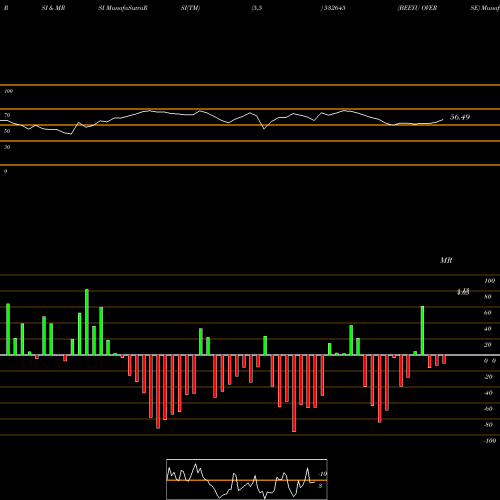Click the '-10' label in mini chart
The width and height of the screenshot is (500, 500).
(322, 474)
